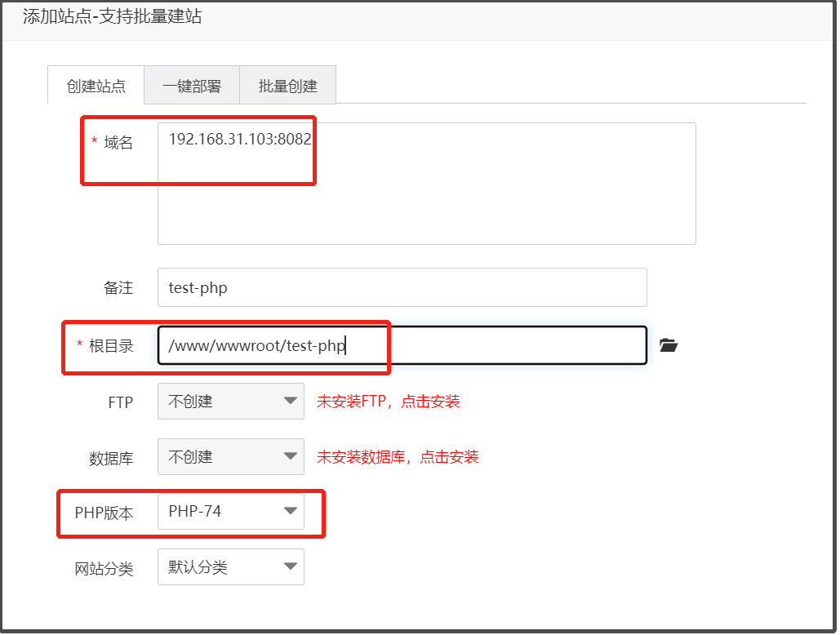Open the 批量创建 tab
Viewport: 840px width, 635px height.
pos(287,86)
